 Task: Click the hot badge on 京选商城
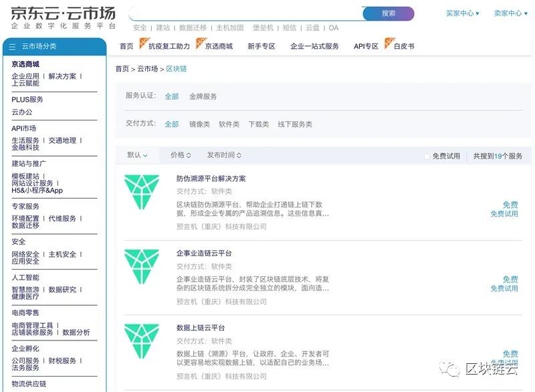(201, 43)
